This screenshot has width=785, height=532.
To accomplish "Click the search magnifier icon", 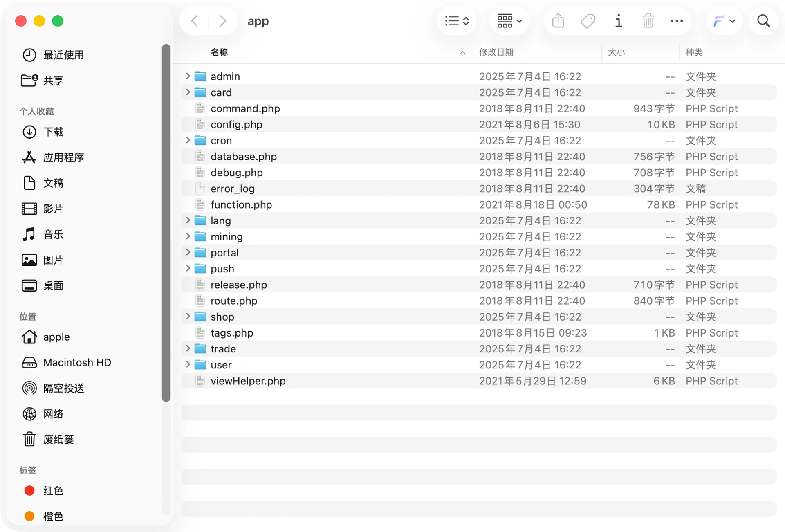I will click(x=763, y=21).
